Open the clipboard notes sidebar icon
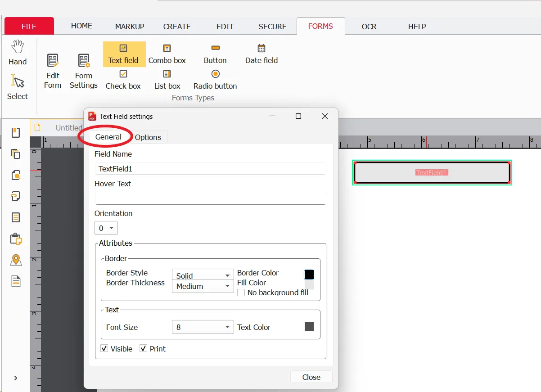 [16, 239]
